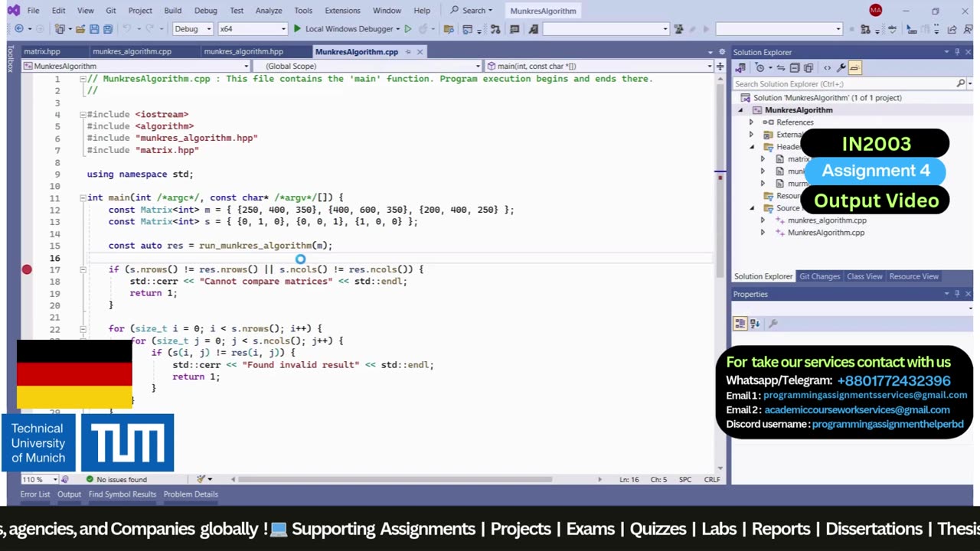Click the Save All icon
Viewport: 980px width, 551px height.
pyautogui.click(x=107, y=29)
